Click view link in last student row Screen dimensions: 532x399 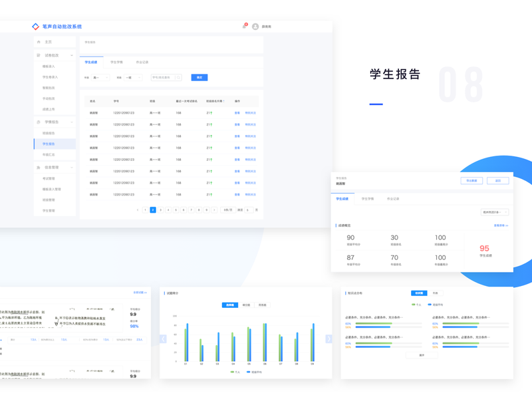coord(237,195)
